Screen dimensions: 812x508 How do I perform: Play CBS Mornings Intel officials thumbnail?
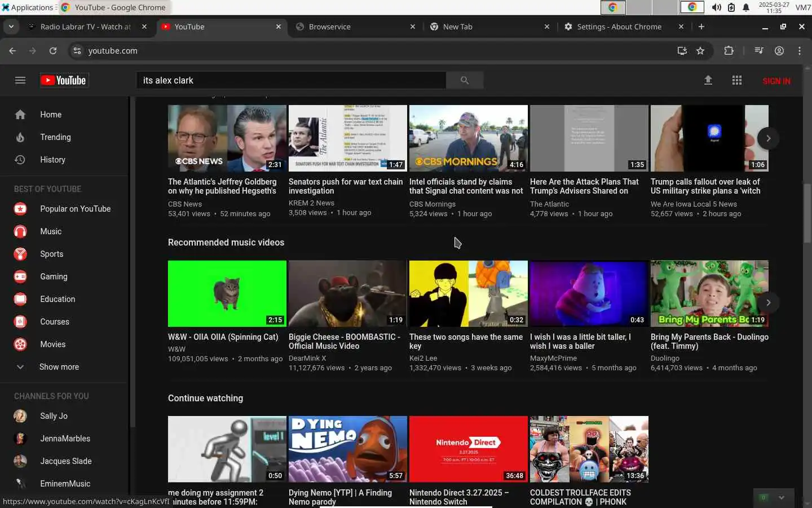469,138
